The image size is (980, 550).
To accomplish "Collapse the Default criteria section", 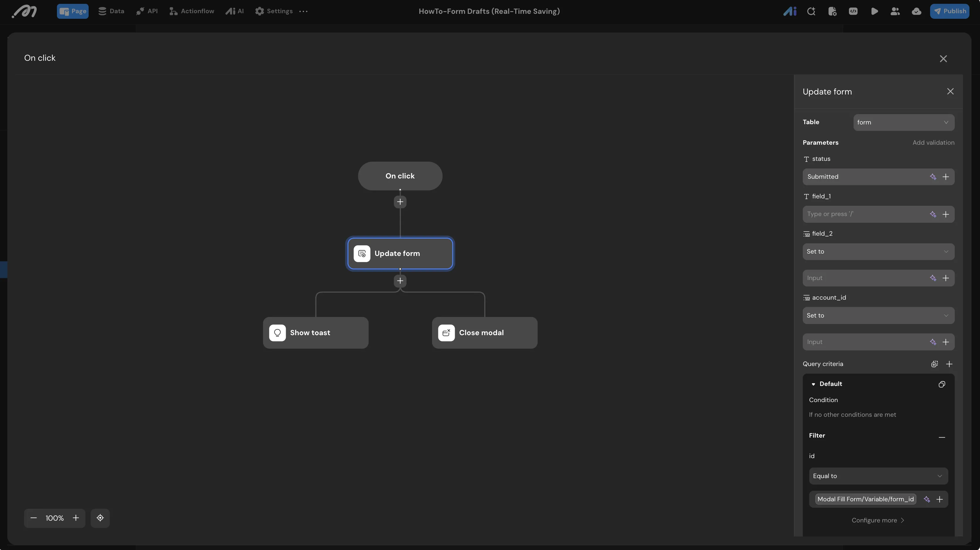I will [x=813, y=384].
